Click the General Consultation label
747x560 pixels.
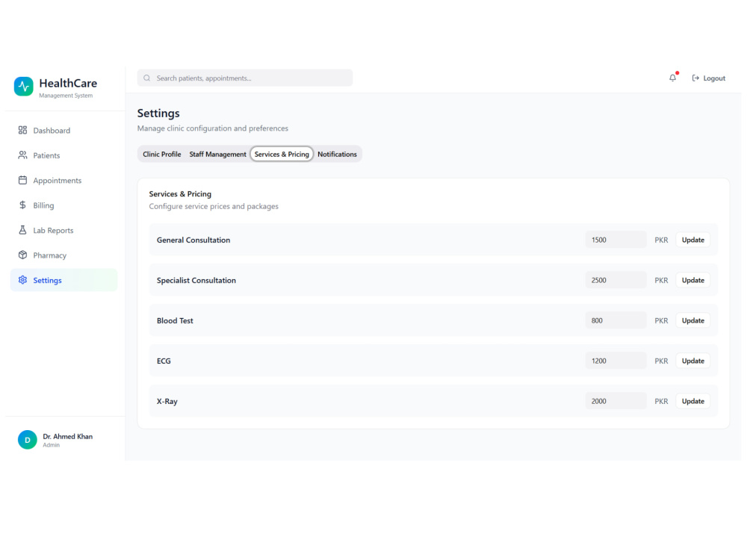pyautogui.click(x=193, y=240)
